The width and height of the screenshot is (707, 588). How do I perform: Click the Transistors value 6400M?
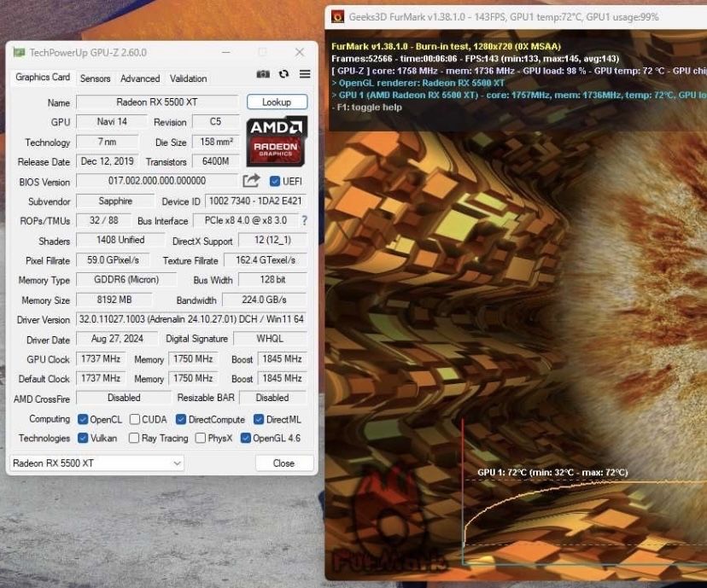215,161
